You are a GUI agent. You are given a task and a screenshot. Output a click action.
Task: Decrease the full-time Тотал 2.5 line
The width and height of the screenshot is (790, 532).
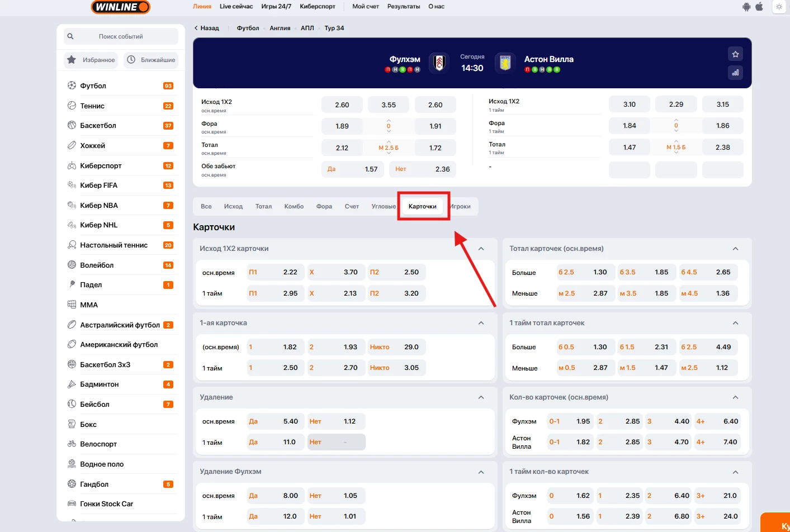click(389, 153)
